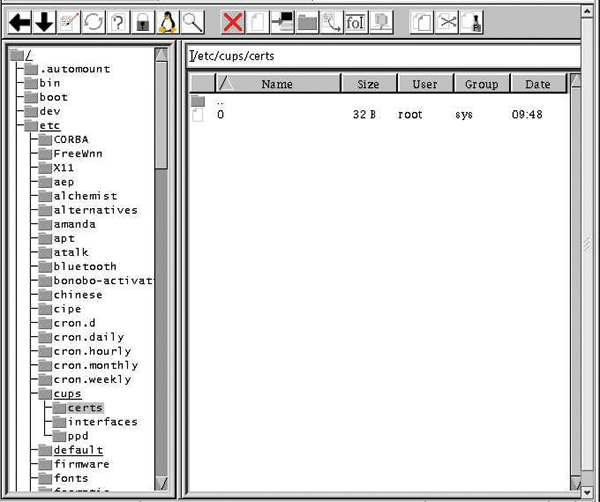Click the padlock icon in toolbar
Screen dimensions: 600x502
143,20
